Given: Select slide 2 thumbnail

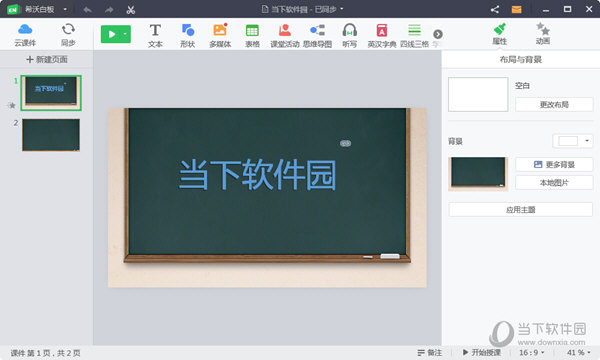Looking at the screenshot, I should 51,135.
